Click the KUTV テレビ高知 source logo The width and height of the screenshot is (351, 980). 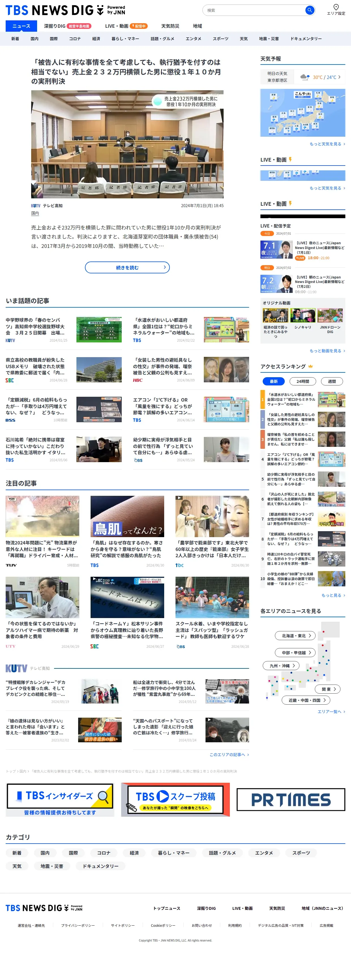[47, 205]
